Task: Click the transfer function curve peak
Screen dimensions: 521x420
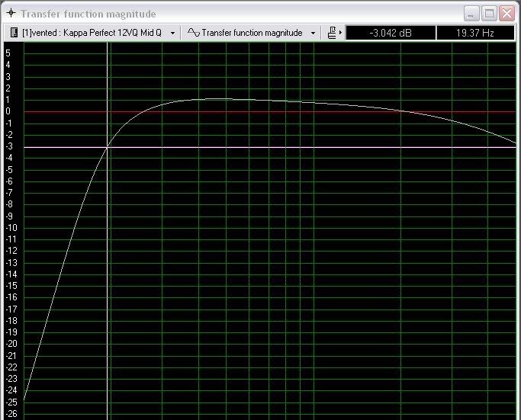Action: click(216, 98)
